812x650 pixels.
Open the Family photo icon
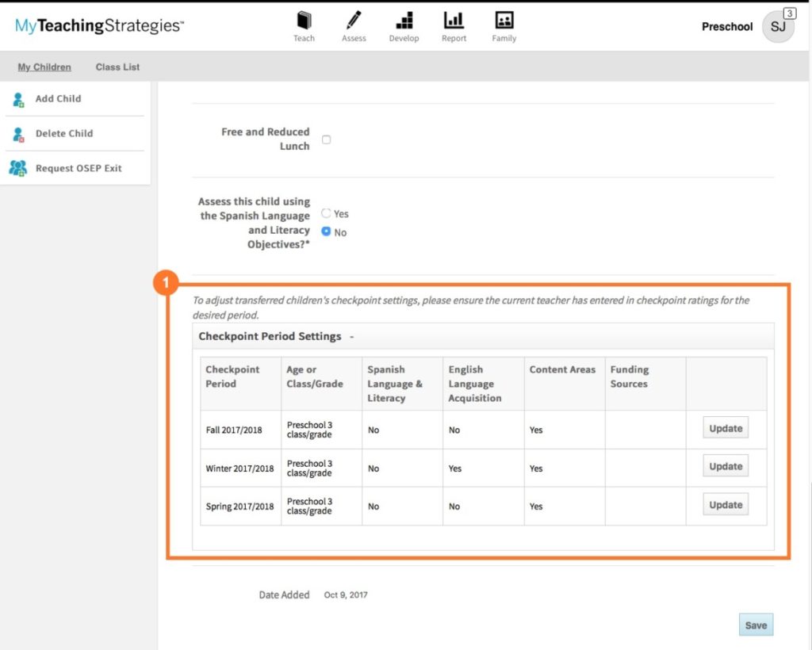pos(504,21)
